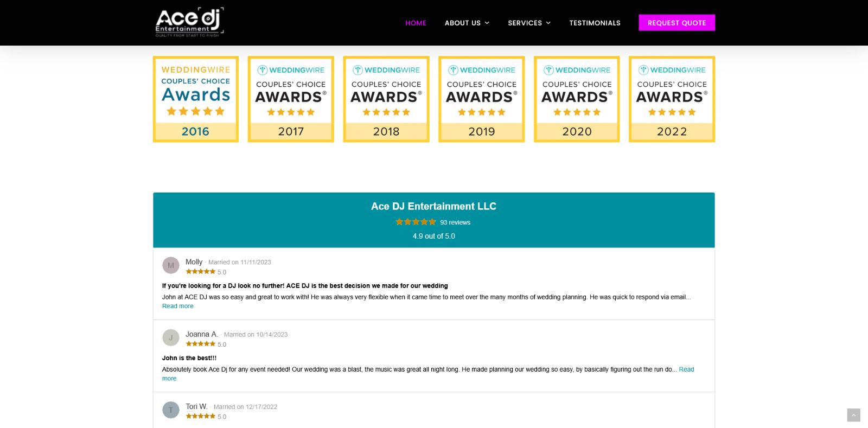The image size is (868, 428).
Task: Go to the Home menu item
Action: coord(416,23)
